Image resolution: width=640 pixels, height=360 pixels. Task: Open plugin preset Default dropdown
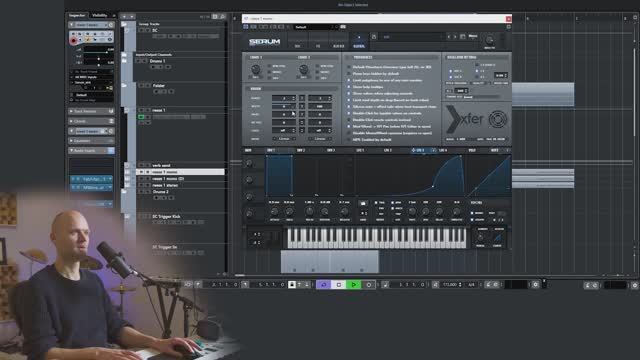[x=316, y=27]
